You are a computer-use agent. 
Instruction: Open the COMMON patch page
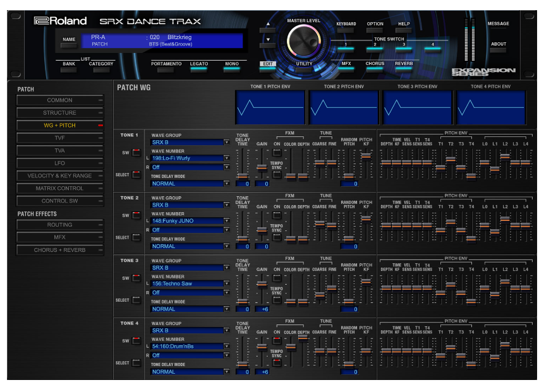(x=60, y=100)
